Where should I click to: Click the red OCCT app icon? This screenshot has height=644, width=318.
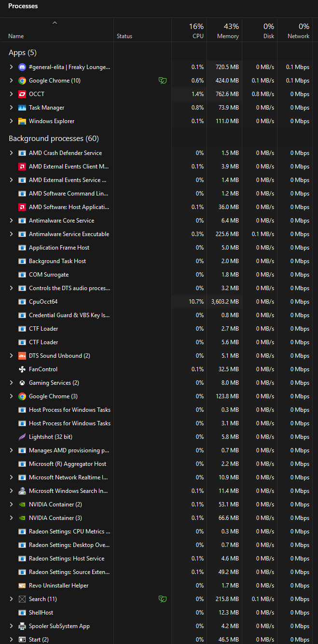pos(22,94)
